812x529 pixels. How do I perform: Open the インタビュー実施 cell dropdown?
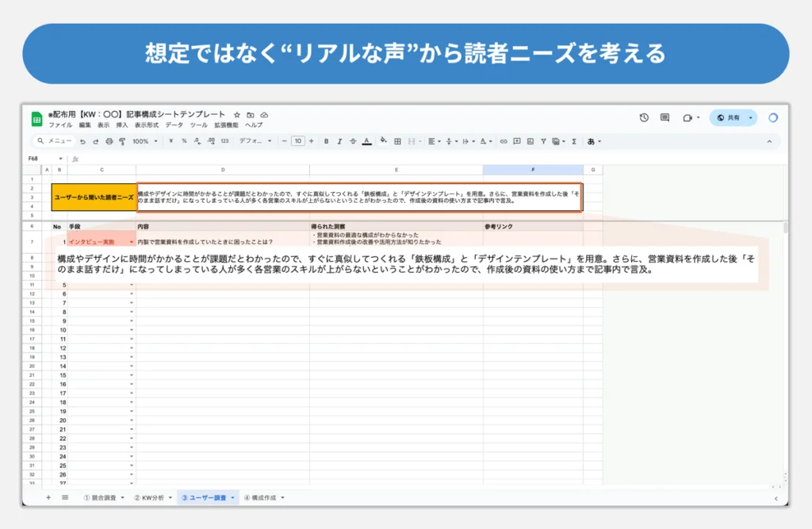(132, 242)
